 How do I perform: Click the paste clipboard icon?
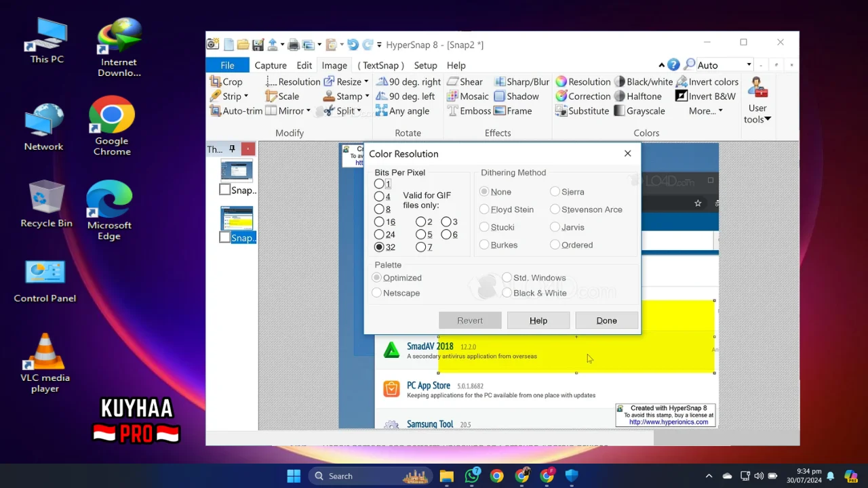pos(331,45)
